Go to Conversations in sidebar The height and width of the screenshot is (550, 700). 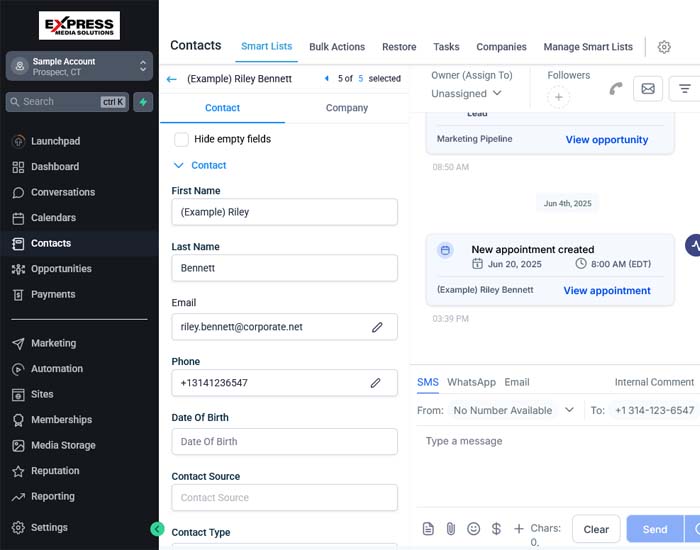click(54, 192)
